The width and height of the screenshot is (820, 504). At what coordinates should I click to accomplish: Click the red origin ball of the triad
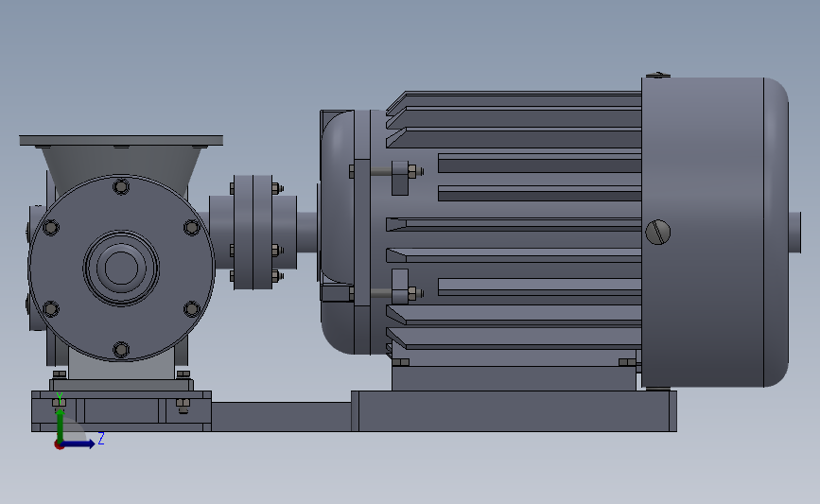(59, 445)
